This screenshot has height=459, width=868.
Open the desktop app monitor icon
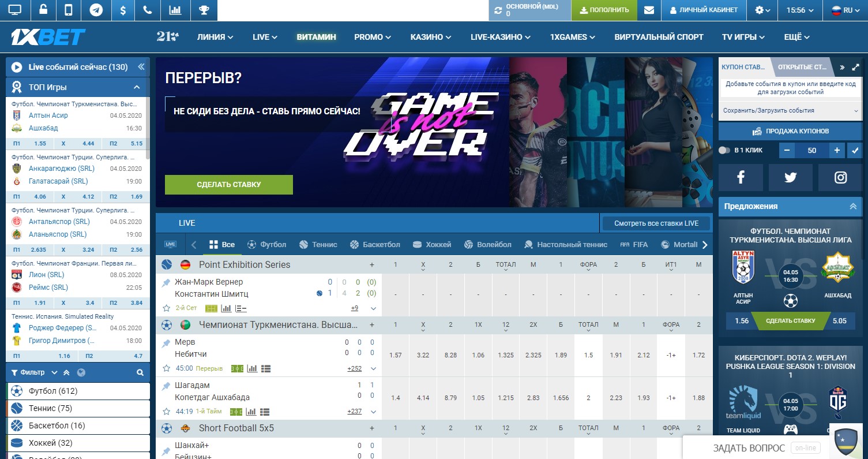pos(15,10)
